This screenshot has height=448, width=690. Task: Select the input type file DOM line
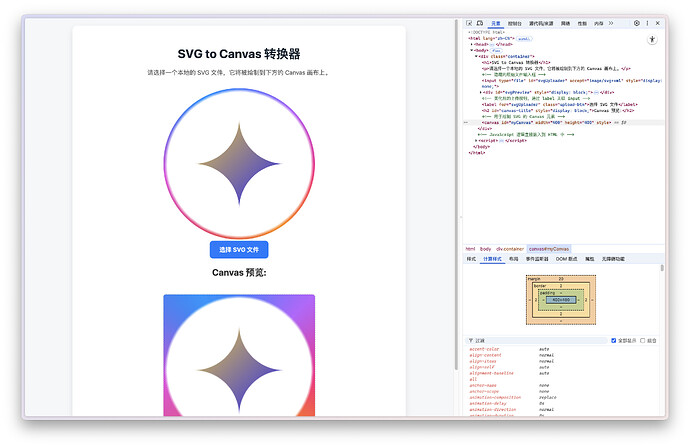click(572, 83)
